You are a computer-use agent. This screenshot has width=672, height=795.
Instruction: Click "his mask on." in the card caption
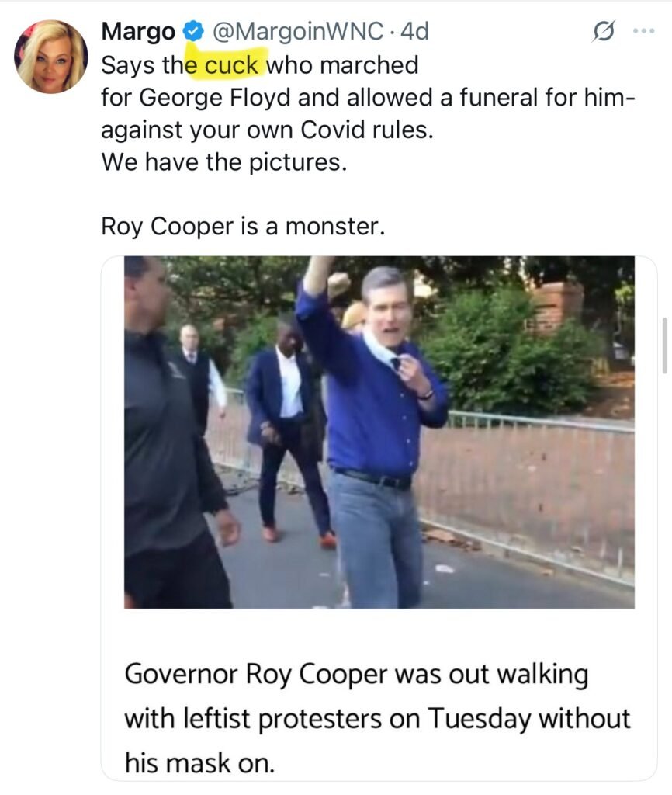199,762
